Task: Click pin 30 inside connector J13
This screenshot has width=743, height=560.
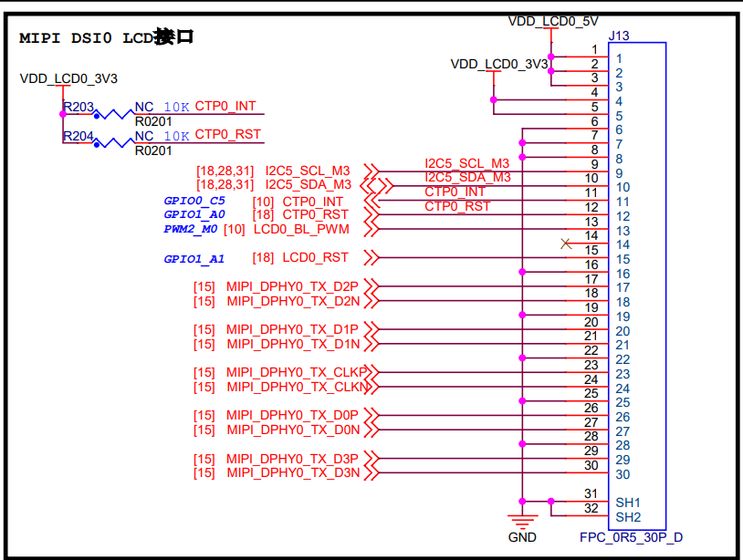Action: click(623, 474)
